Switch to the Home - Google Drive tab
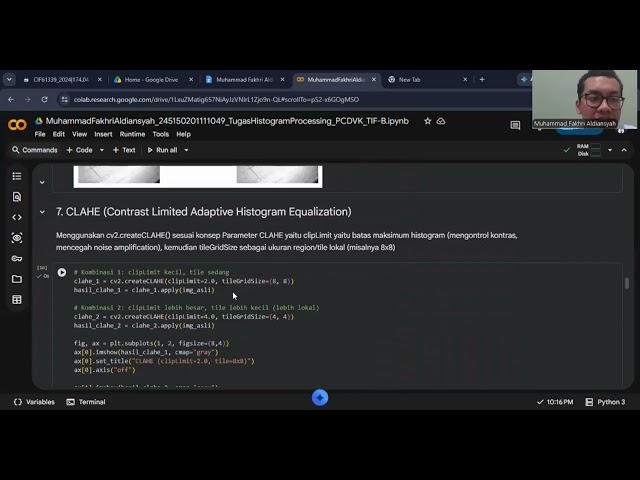This screenshot has height=480, width=640. 151,80
